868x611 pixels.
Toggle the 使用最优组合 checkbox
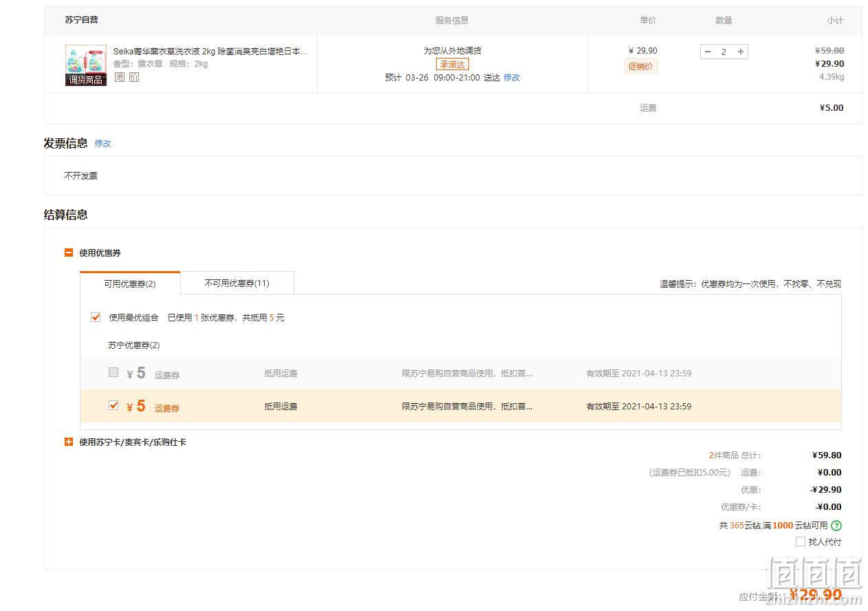pos(96,317)
